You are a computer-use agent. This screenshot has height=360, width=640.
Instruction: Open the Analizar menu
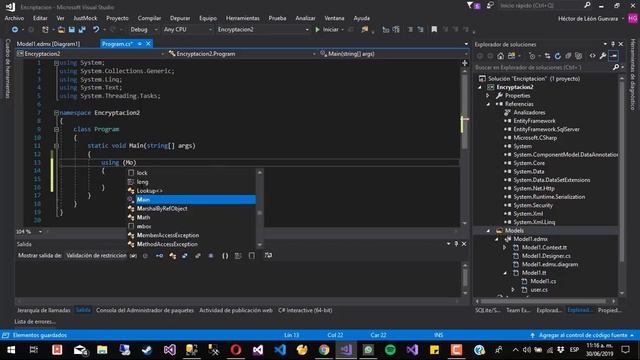click(305, 18)
